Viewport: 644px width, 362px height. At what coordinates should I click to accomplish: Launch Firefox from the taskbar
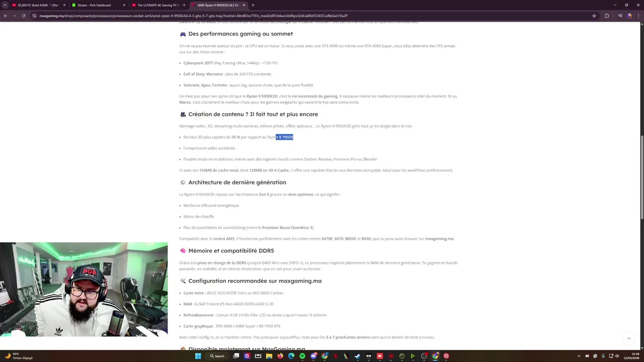click(280, 356)
